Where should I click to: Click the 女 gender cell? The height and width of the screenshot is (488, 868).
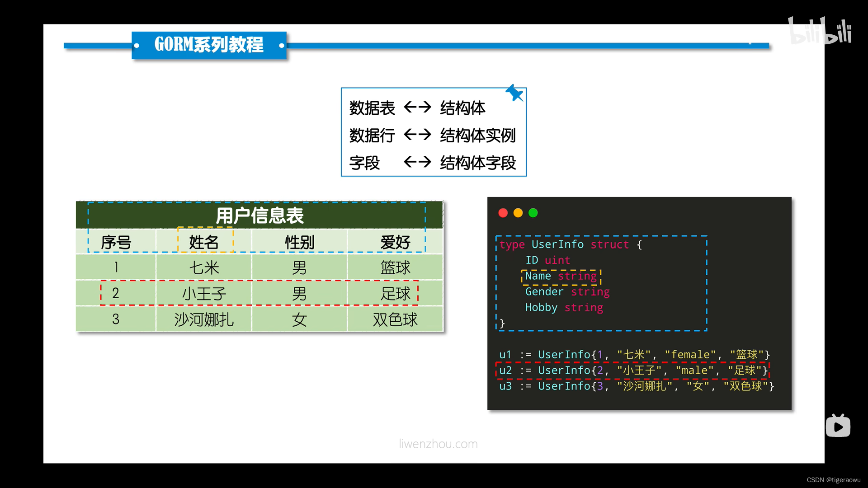299,319
